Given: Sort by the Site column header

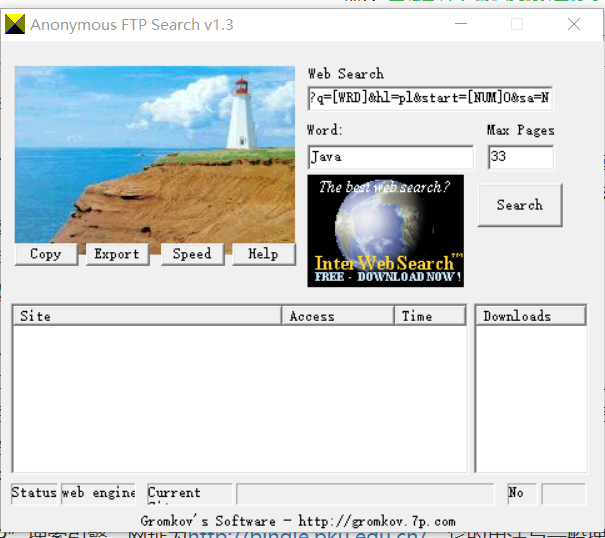Looking at the screenshot, I should (x=147, y=316).
